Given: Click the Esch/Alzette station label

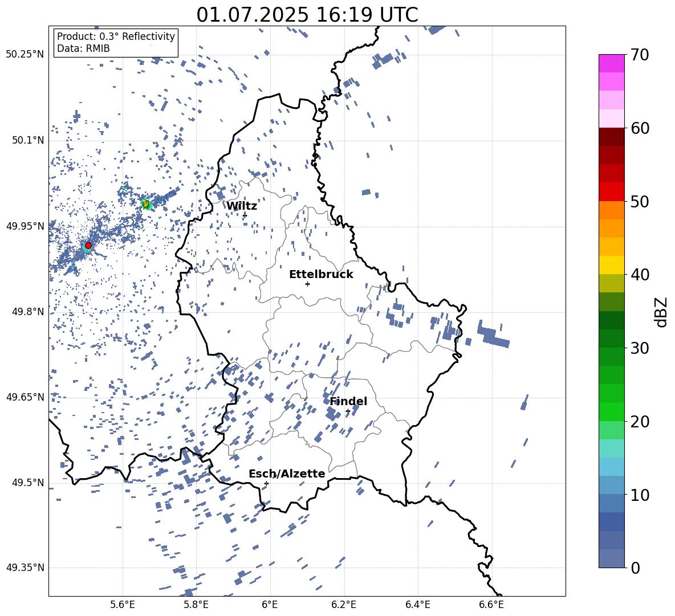Looking at the screenshot, I should click(x=287, y=474).
